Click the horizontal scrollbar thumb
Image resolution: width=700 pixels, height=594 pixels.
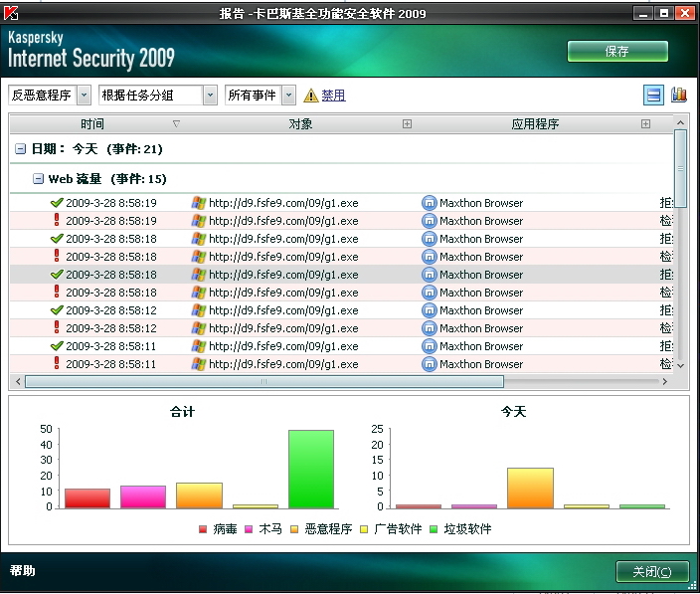click(264, 381)
